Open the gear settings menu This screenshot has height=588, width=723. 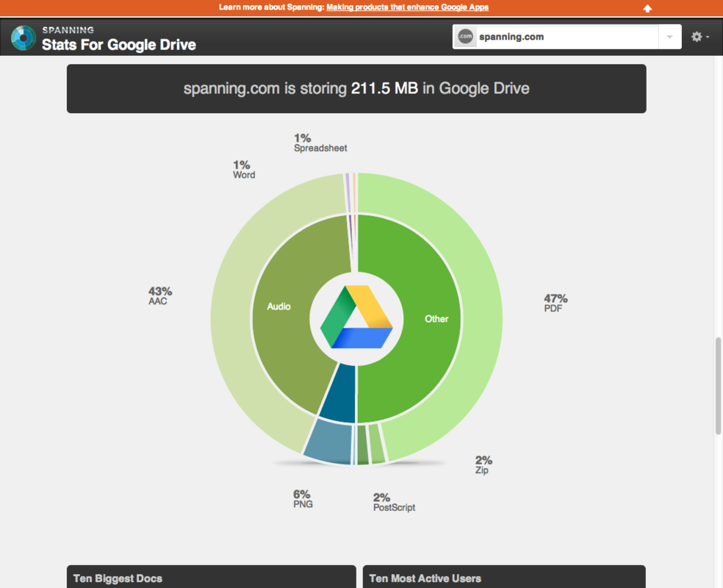[699, 37]
